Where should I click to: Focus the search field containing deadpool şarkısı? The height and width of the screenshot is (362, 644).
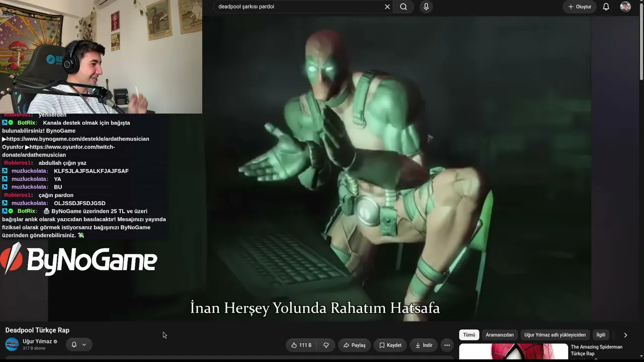click(x=300, y=7)
